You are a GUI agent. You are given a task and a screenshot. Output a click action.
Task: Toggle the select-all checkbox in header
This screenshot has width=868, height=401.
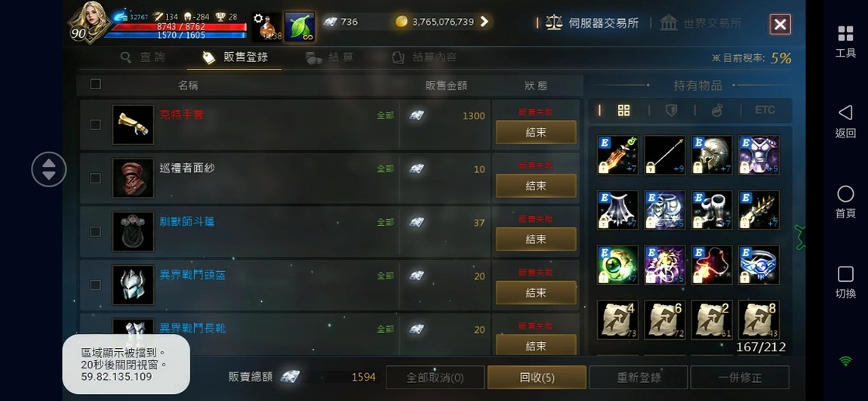(x=95, y=84)
